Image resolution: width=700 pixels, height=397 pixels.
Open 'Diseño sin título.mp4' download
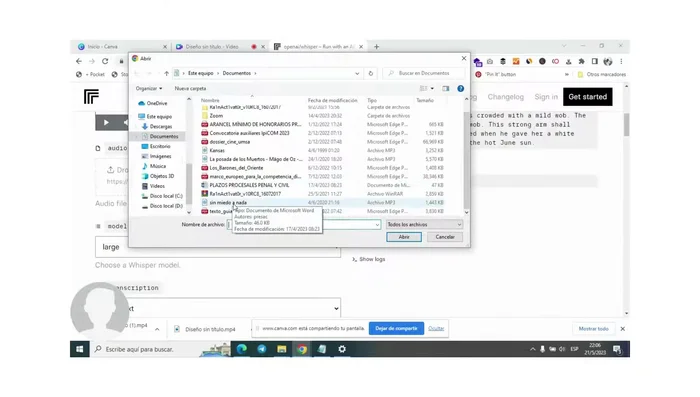pos(205,329)
